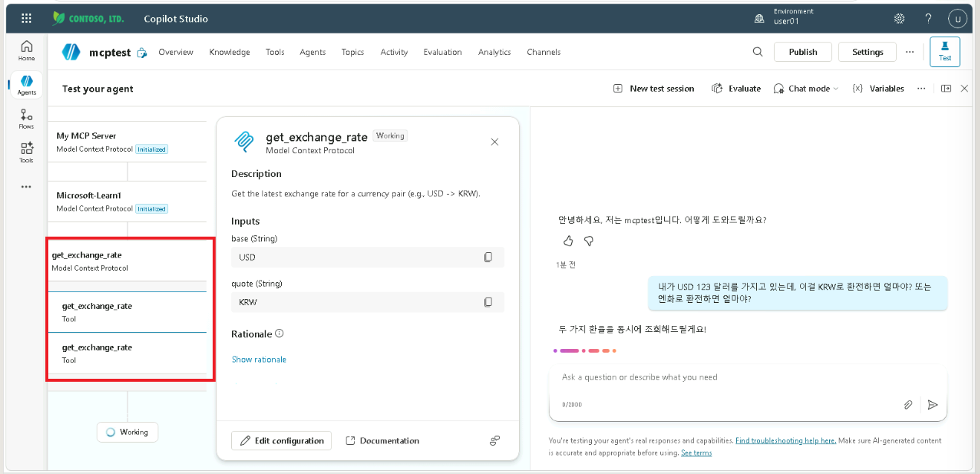Give thumbs down to the greeting
This screenshot has width=980, height=474.
(588, 241)
